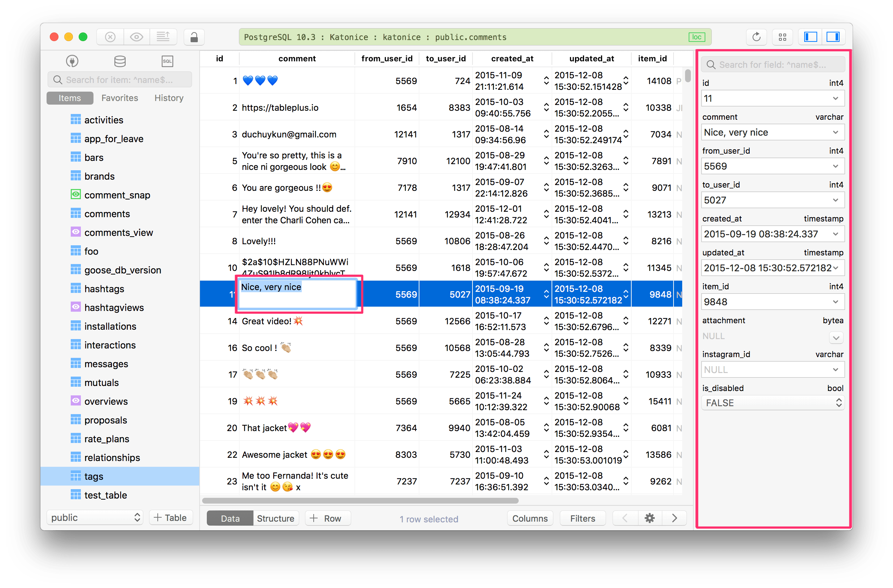
Task: Switch to the Structure tab
Action: [275, 518]
